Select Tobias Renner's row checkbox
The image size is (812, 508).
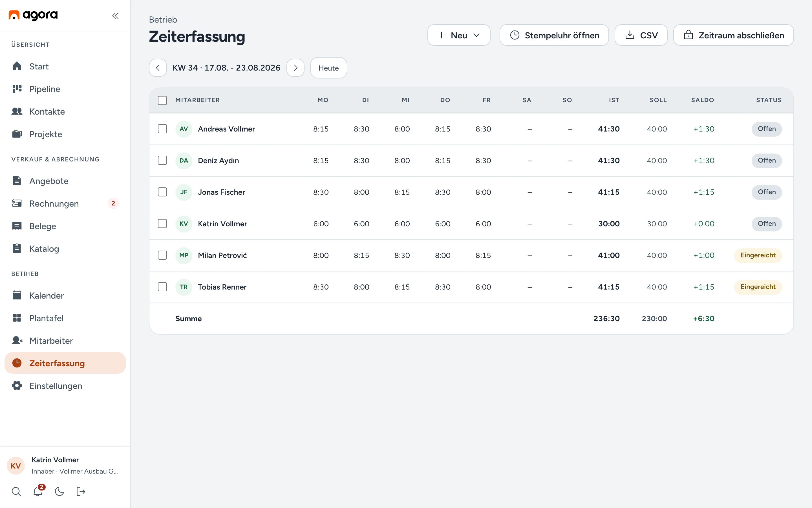coord(162,286)
